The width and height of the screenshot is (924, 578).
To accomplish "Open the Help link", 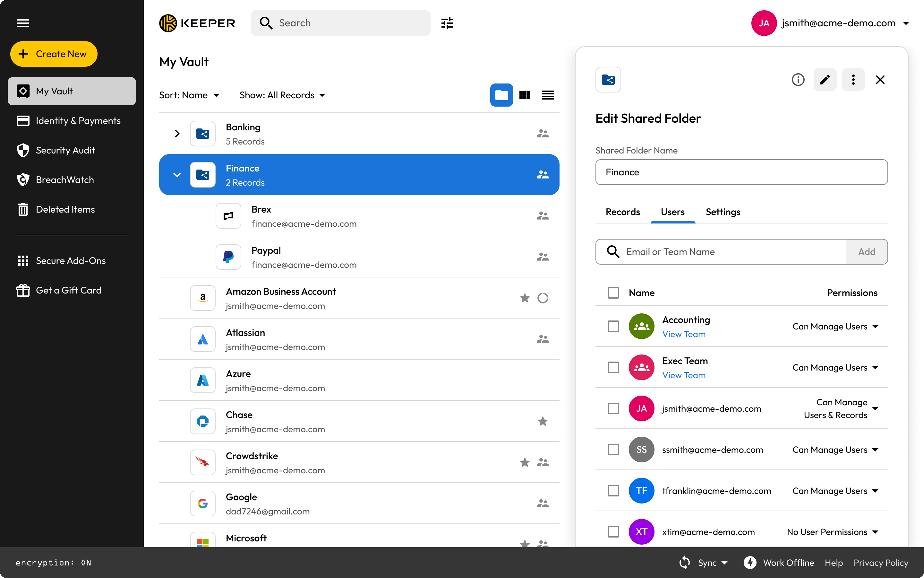I will [834, 563].
